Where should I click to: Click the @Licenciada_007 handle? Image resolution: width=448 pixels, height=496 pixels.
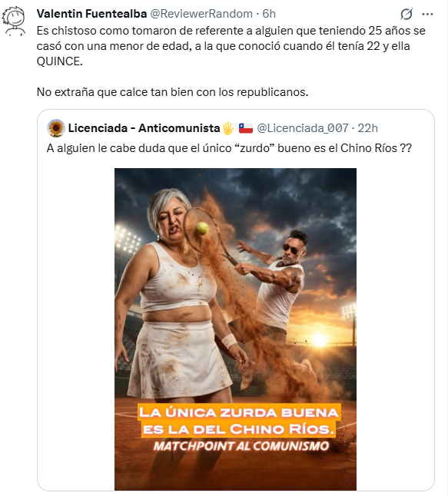[303, 128]
